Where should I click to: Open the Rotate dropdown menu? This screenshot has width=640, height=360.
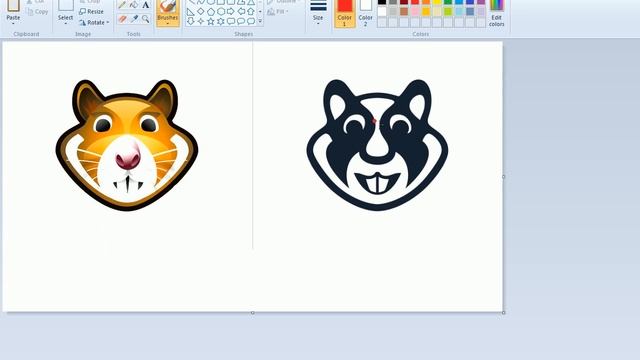(94, 22)
